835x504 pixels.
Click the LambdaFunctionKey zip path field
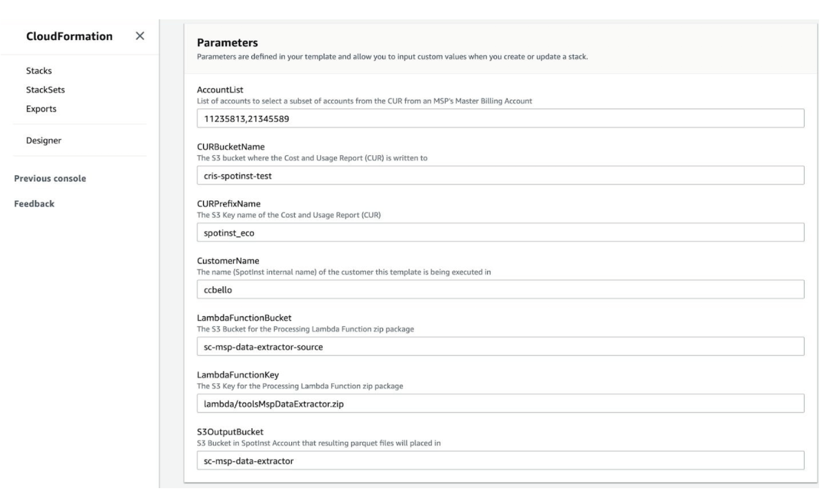coord(500,403)
